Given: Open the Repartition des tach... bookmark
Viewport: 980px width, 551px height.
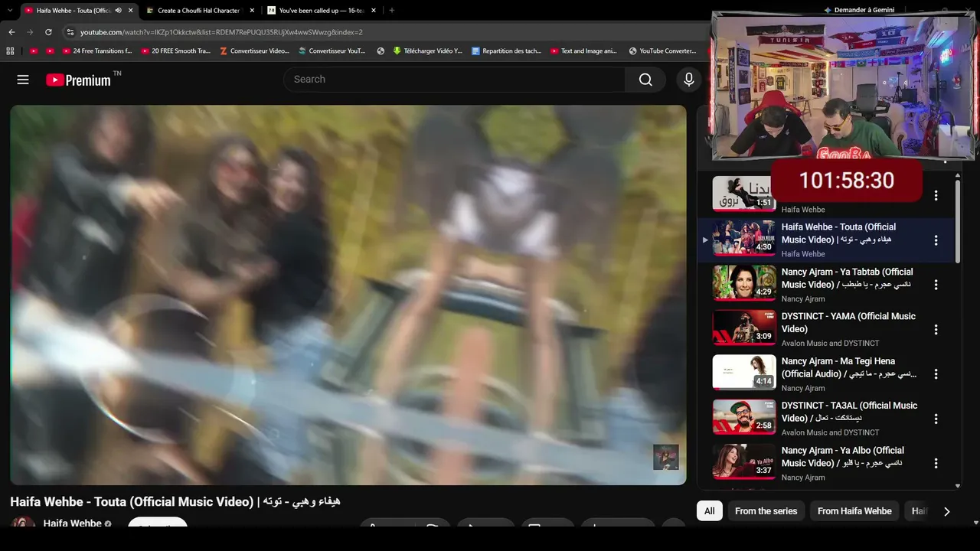Looking at the screenshot, I should [506, 51].
